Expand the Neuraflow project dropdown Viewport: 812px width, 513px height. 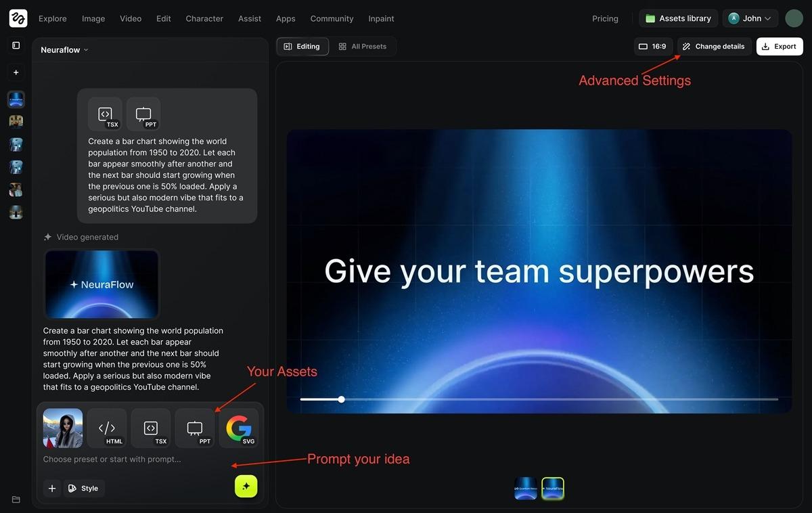click(x=64, y=49)
